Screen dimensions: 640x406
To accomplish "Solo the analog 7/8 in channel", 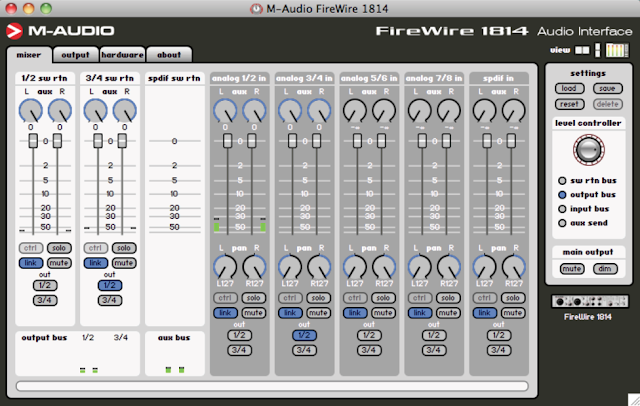I will [448, 298].
